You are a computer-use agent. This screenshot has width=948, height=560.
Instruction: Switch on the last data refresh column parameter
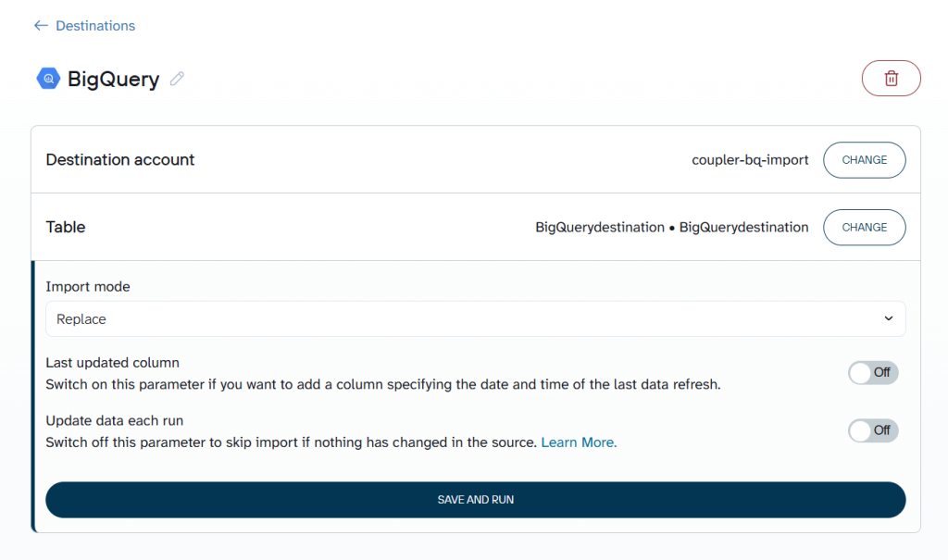872,373
